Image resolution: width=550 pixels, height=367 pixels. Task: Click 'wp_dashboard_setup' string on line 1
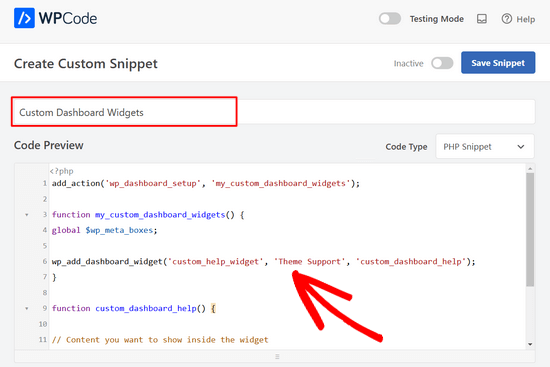click(153, 183)
